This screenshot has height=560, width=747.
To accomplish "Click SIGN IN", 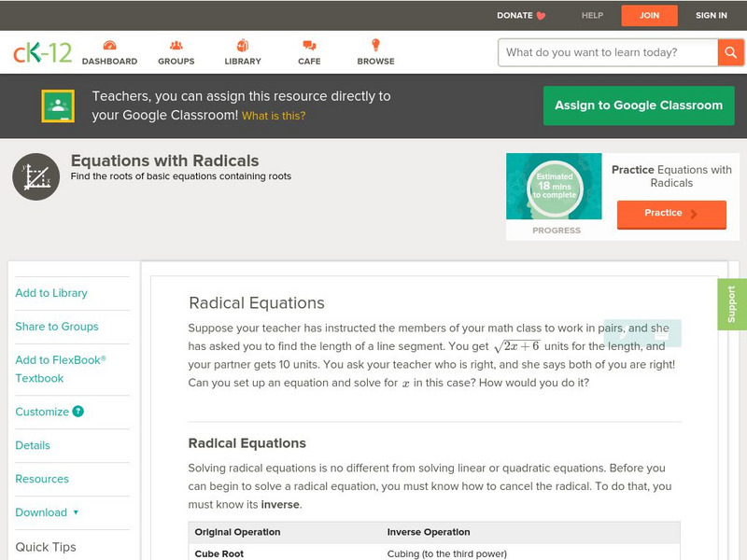I will pyautogui.click(x=712, y=15).
